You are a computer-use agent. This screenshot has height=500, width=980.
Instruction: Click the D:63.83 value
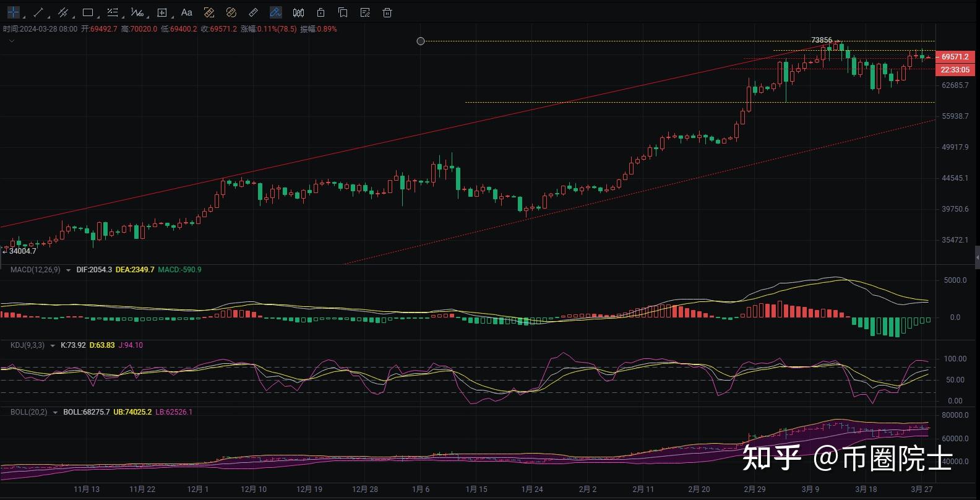[x=102, y=345]
